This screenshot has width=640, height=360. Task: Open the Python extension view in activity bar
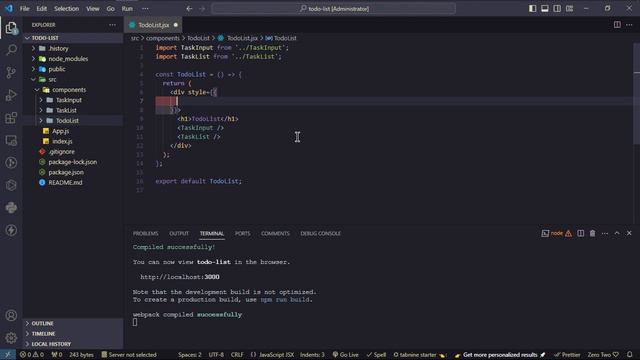click(11, 207)
